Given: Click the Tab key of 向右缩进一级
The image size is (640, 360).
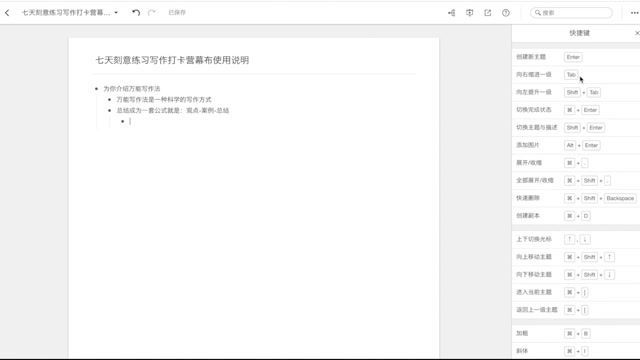Looking at the screenshot, I should (571, 75).
